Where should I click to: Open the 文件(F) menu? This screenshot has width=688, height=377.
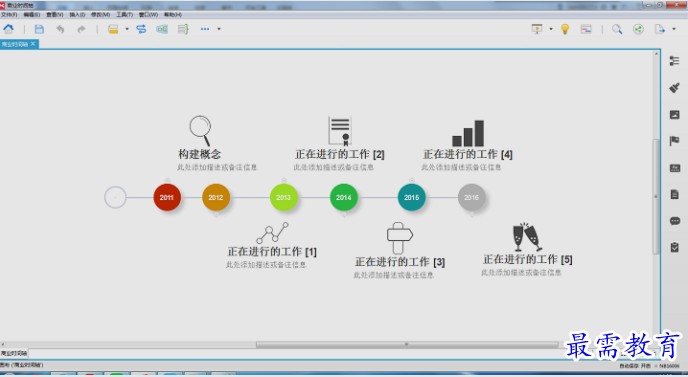pos(9,15)
